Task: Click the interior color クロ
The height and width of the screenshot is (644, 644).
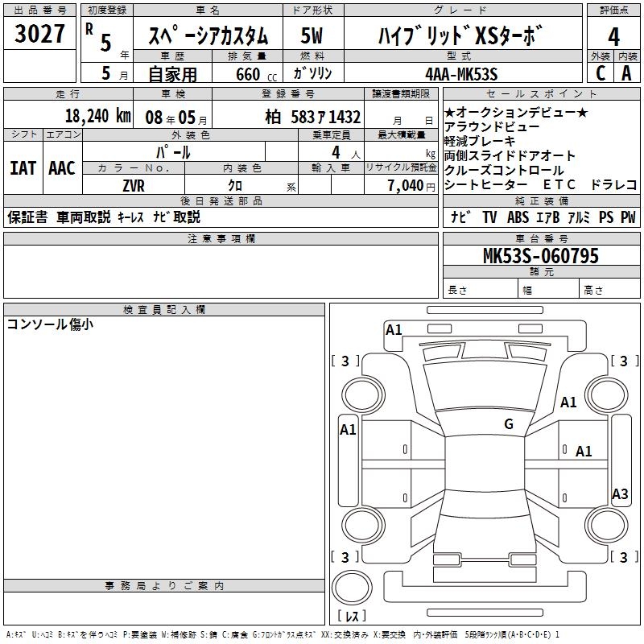Action: 235,186
